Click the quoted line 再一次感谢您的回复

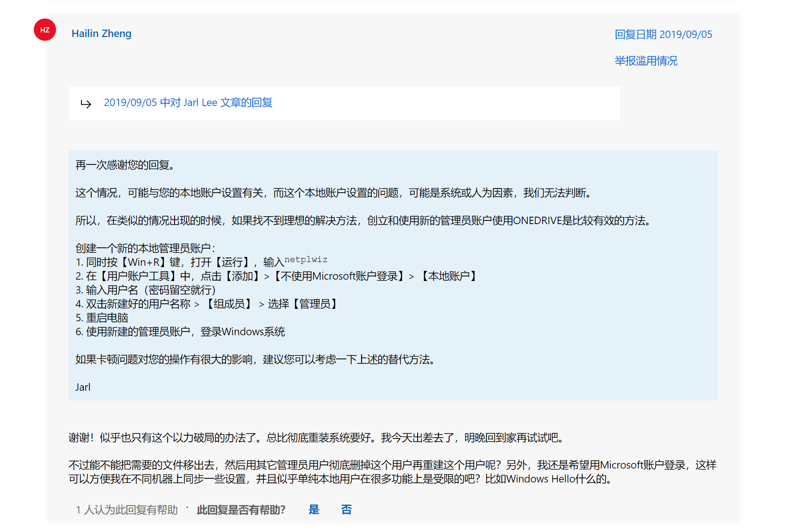click(x=125, y=165)
